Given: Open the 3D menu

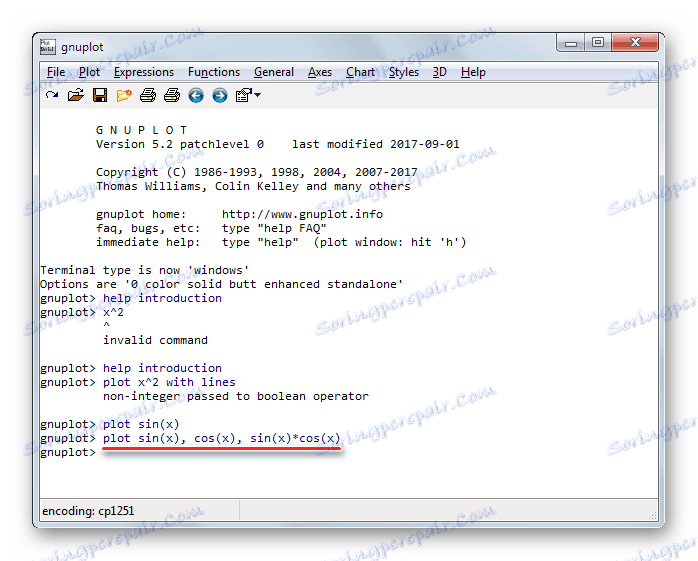Looking at the screenshot, I should pos(439,72).
